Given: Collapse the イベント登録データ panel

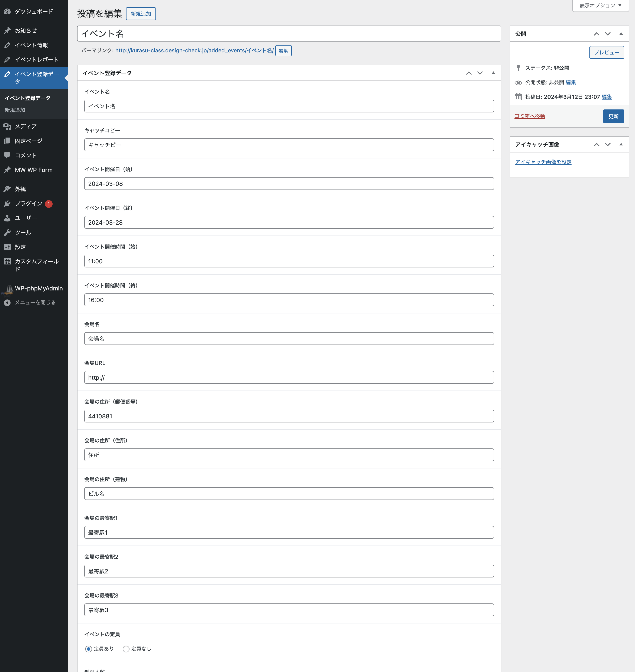Looking at the screenshot, I should (x=493, y=73).
